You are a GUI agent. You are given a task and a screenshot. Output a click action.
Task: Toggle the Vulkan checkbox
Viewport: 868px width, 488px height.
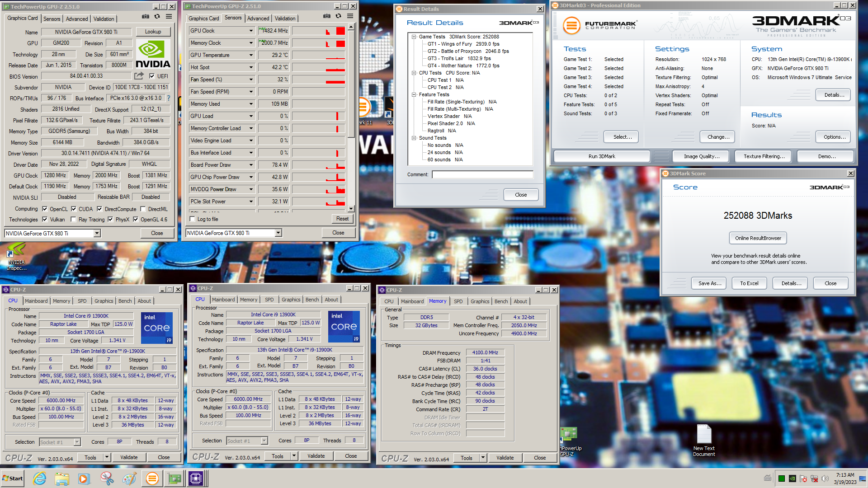[x=45, y=219]
